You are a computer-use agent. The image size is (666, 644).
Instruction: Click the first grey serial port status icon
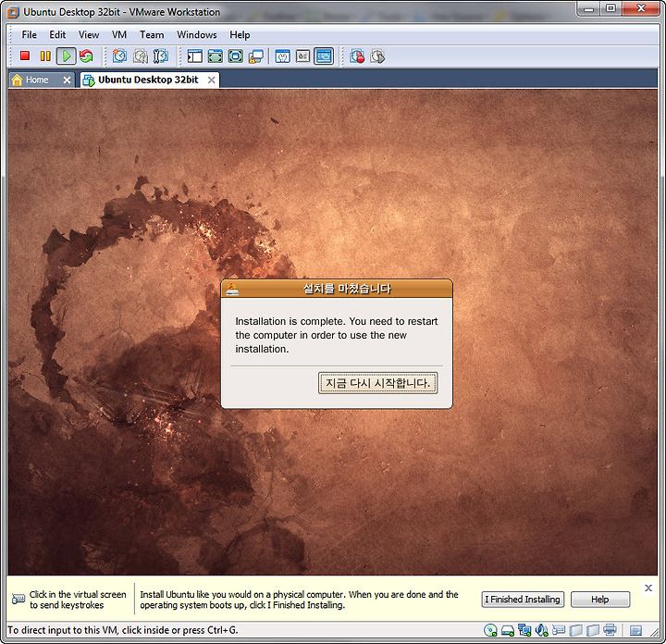(575, 630)
